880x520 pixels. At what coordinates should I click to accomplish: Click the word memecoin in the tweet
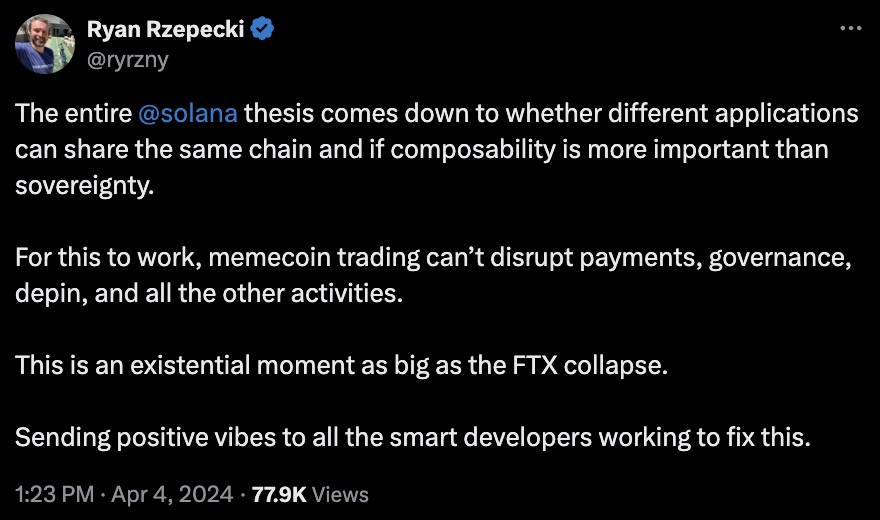(x=269, y=257)
